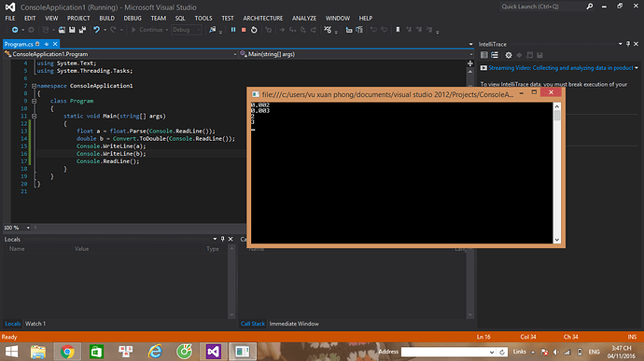The height and width of the screenshot is (361, 644).
Task: Click the Undo toolbar icon
Action: click(96, 30)
